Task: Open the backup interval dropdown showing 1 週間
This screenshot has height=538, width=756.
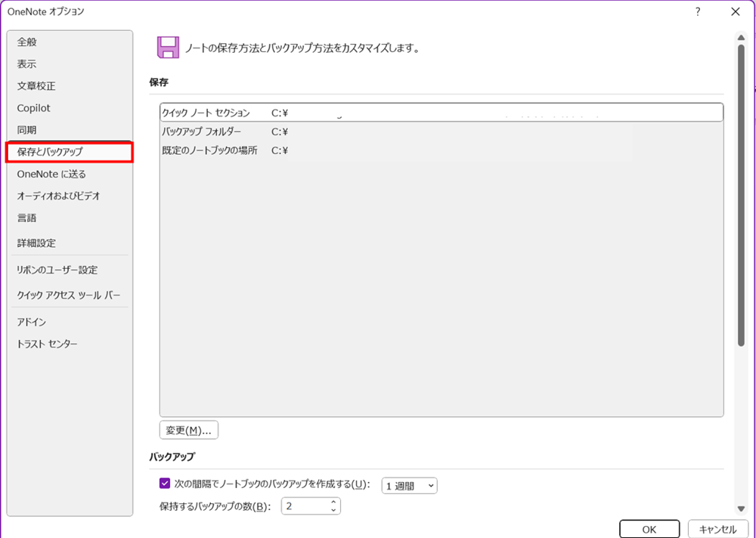Action: [x=409, y=485]
